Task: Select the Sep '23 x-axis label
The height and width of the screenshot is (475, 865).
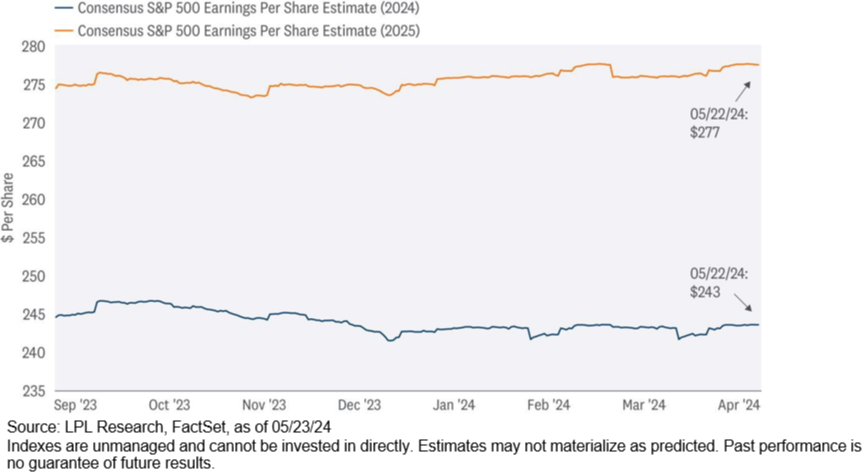Action: (x=76, y=405)
